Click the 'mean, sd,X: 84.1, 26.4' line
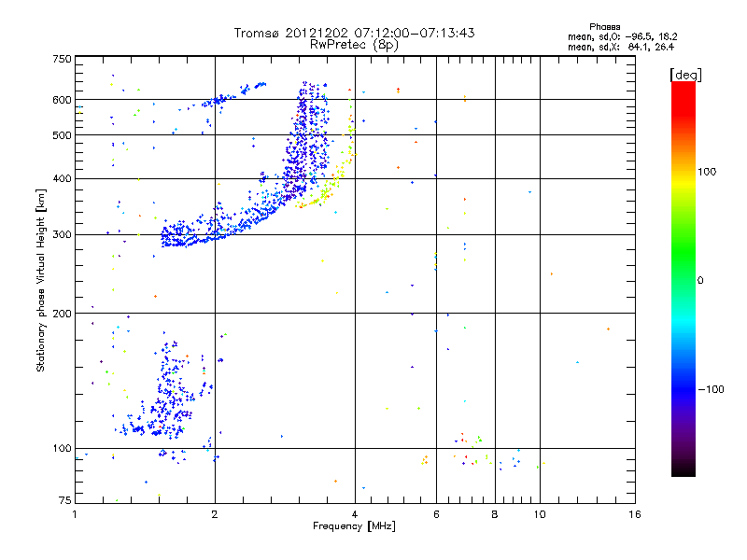 (621, 47)
